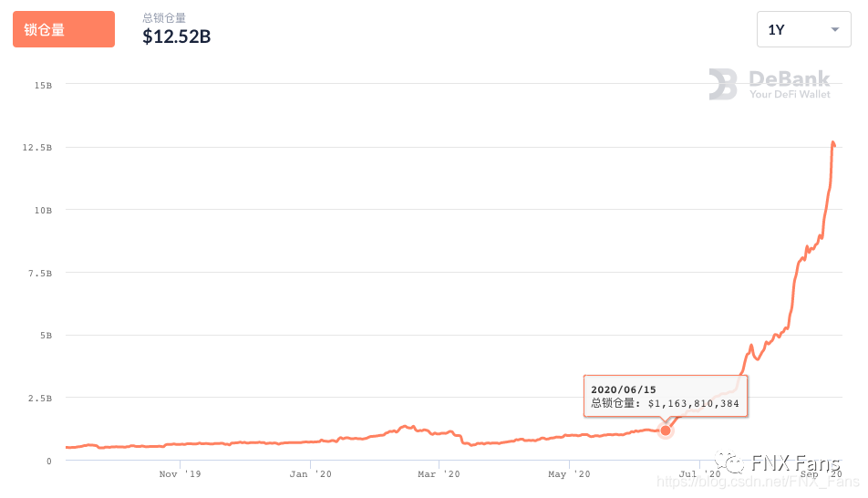This screenshot has width=868, height=498.
Task: Click the DeBank logo icon
Action: 723,84
